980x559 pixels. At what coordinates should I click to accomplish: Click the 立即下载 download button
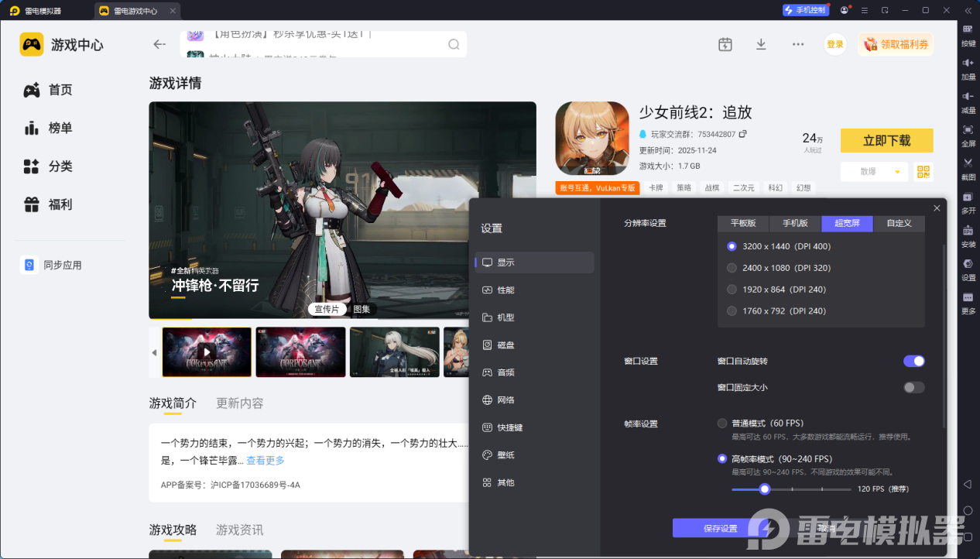pyautogui.click(x=886, y=140)
